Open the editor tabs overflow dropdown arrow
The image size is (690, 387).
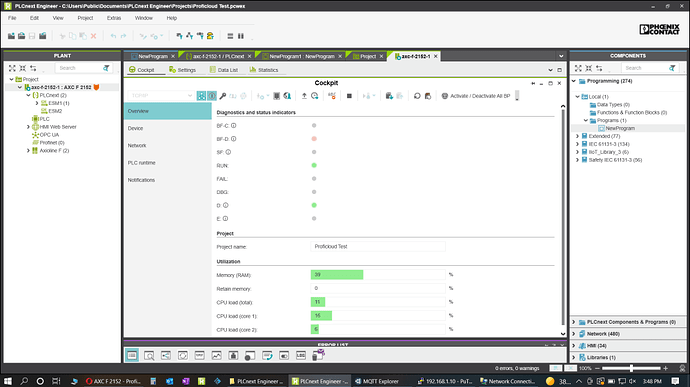click(x=561, y=56)
